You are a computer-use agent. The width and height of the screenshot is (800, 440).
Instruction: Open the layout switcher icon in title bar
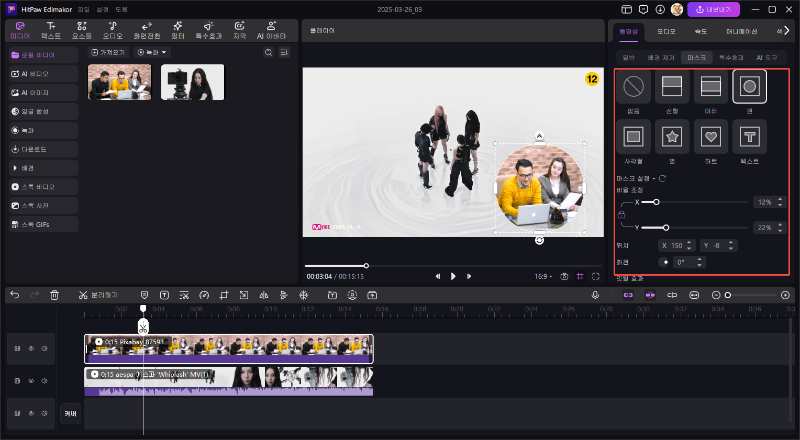pos(627,9)
